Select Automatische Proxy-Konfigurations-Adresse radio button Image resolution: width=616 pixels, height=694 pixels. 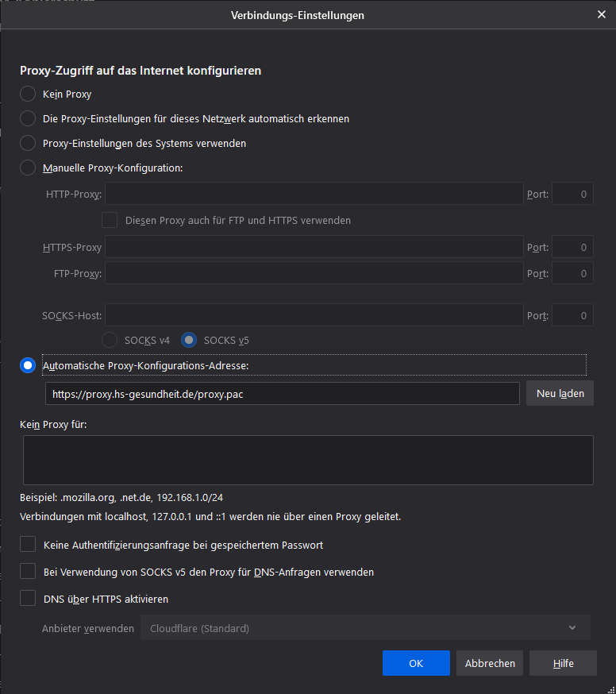[x=28, y=365]
